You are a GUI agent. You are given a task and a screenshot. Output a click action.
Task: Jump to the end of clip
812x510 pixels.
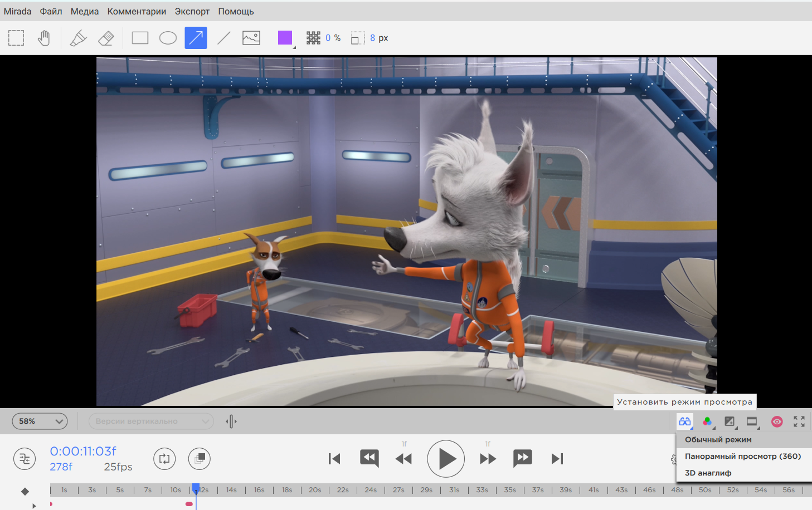[557, 459]
